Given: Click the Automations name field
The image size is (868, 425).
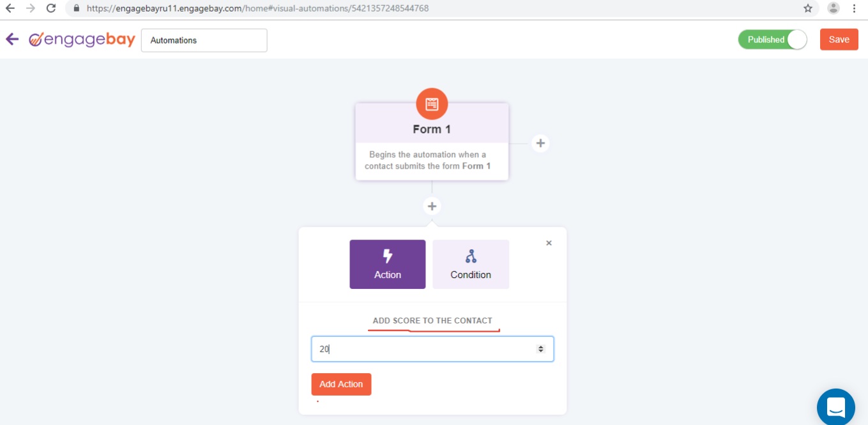Looking at the screenshot, I should tap(204, 40).
